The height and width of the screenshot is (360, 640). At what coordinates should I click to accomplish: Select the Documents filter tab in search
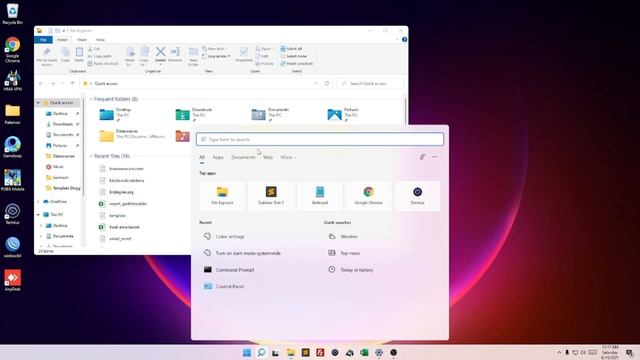tap(243, 157)
